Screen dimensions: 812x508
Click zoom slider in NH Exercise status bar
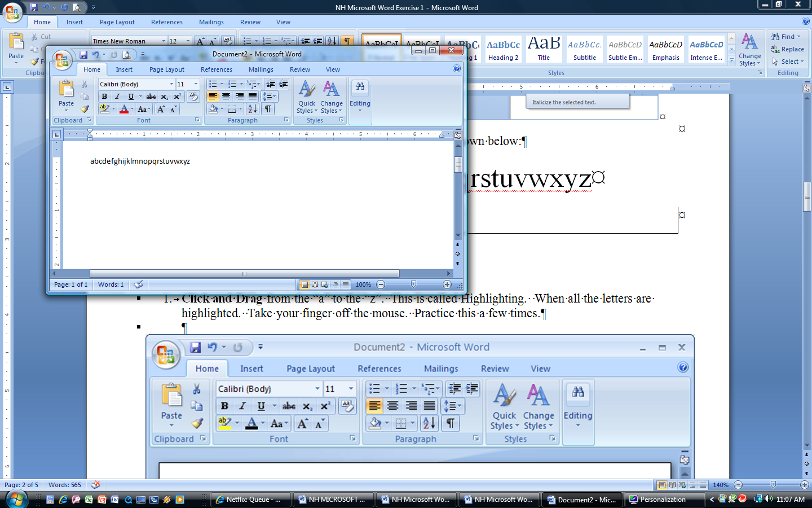pos(773,485)
